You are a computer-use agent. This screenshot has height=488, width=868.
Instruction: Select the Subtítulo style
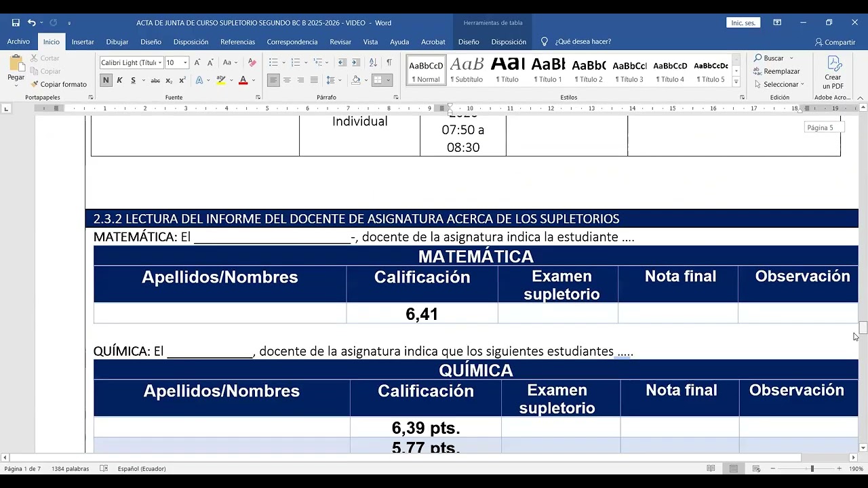pyautogui.click(x=467, y=70)
